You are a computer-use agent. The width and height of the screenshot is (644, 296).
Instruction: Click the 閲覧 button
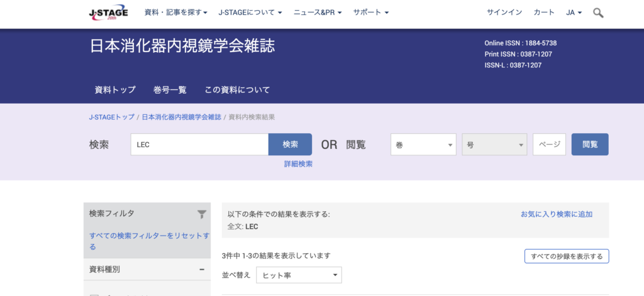click(x=590, y=145)
